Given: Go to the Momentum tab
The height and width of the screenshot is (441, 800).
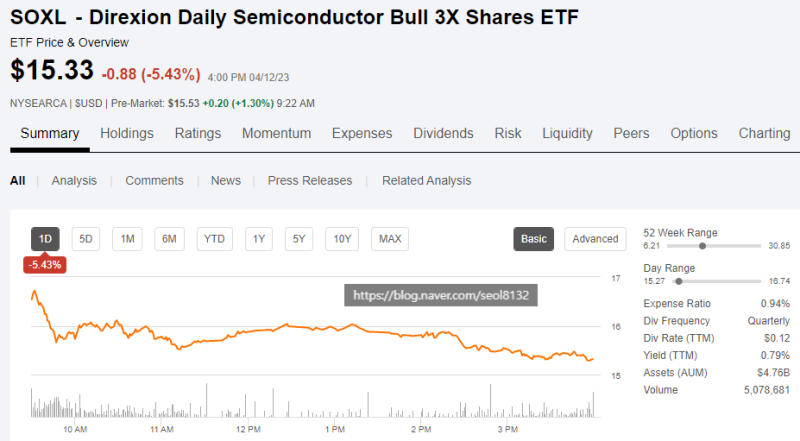Looking at the screenshot, I should pyautogui.click(x=276, y=133).
